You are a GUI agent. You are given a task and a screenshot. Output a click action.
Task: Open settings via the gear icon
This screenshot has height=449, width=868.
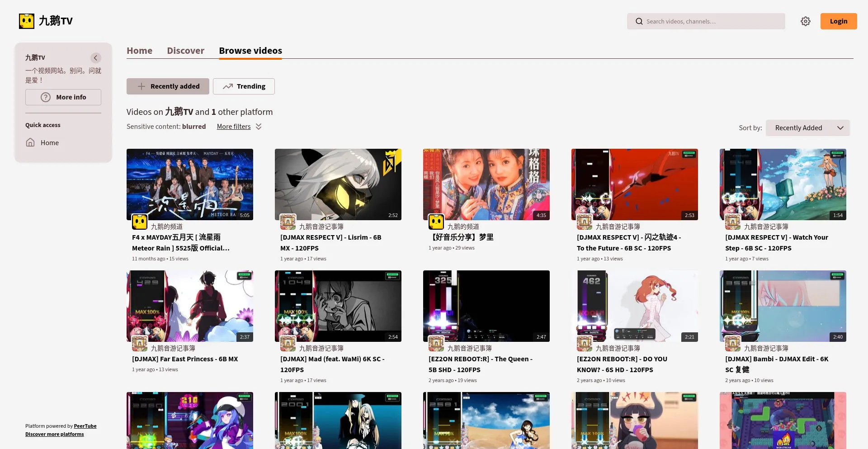[806, 21]
